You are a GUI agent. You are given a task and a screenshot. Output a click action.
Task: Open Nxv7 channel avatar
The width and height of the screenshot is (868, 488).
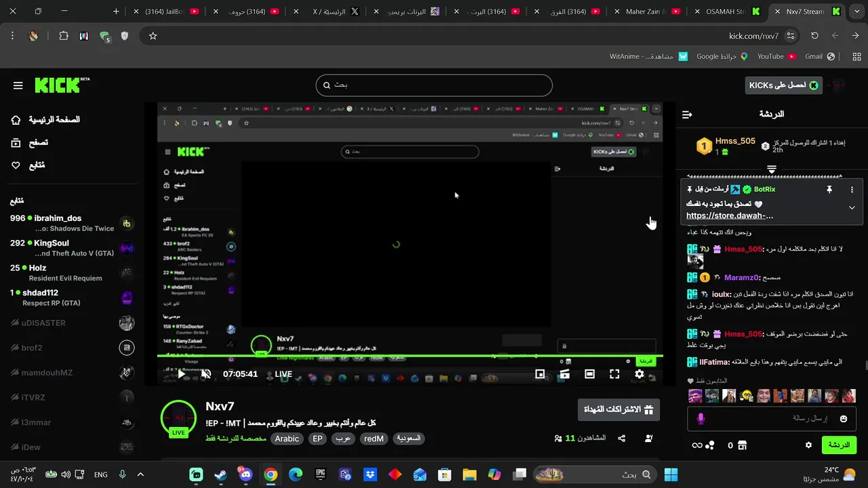[178, 418]
